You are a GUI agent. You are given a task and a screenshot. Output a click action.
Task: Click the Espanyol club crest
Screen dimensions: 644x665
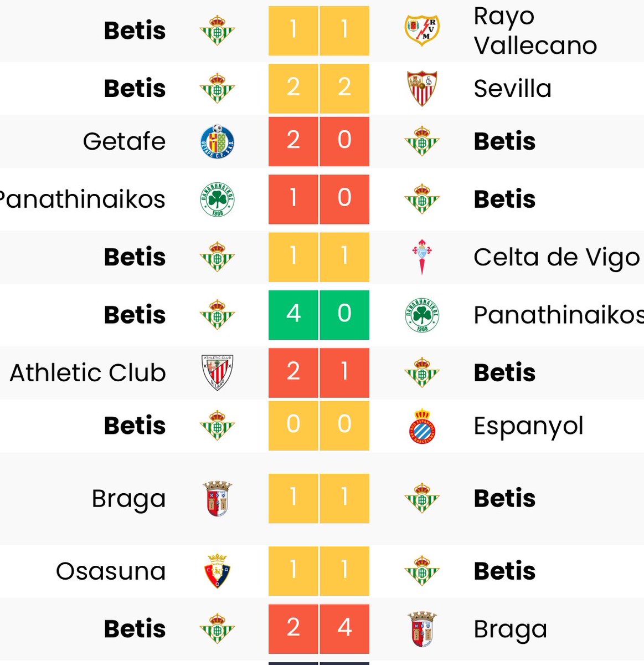pos(422,426)
